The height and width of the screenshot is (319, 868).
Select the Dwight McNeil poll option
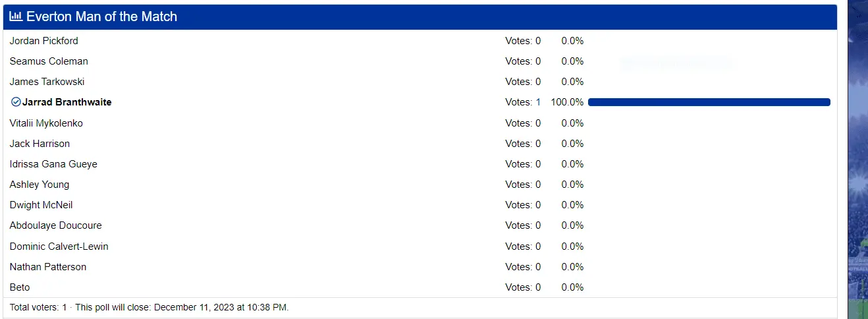click(41, 205)
